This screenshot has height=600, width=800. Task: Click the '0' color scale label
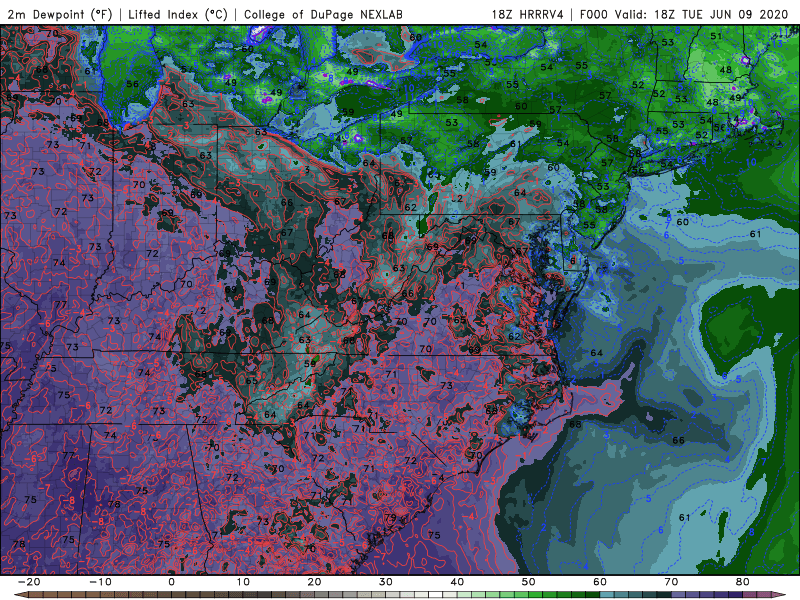(x=171, y=582)
